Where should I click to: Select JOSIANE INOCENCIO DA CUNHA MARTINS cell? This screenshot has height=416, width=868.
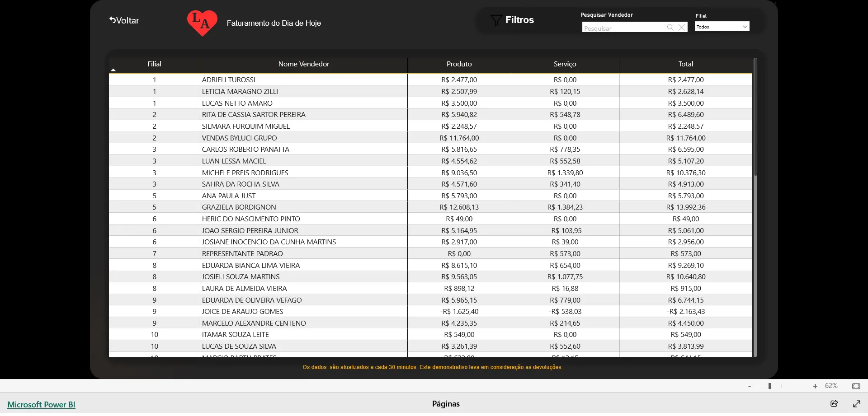(303, 242)
